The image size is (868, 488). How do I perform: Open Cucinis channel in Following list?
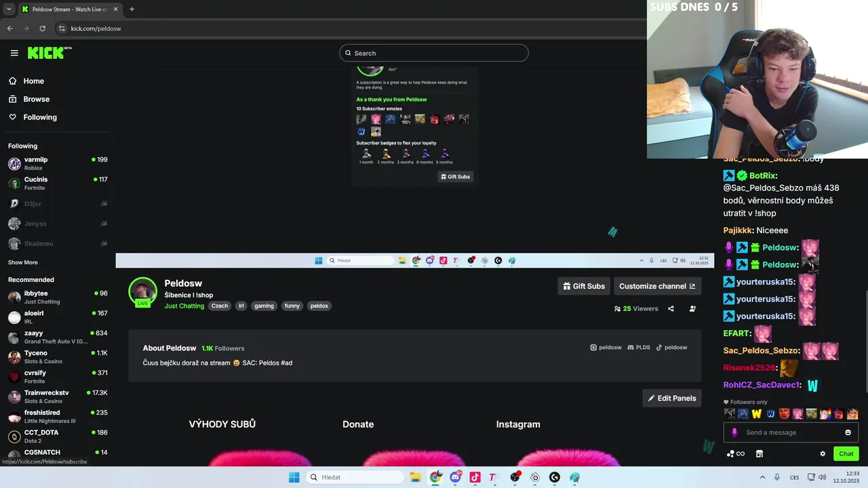pos(58,183)
